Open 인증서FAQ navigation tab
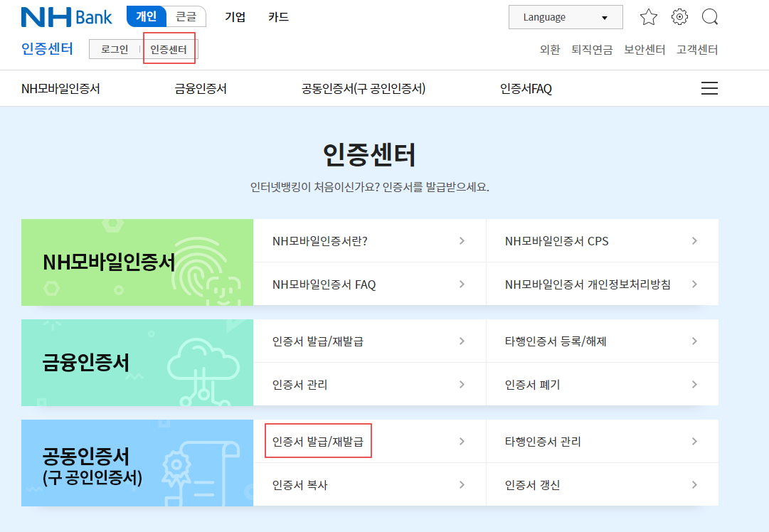 [x=526, y=89]
